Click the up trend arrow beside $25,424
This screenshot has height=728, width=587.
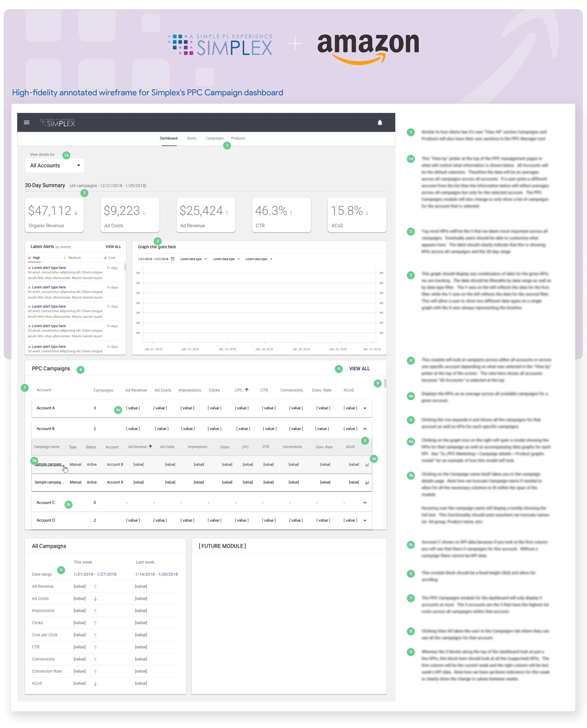pos(227,213)
